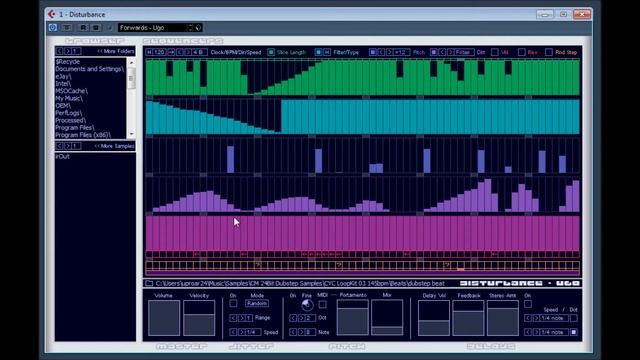Go to previous folder page arrow

point(60,51)
